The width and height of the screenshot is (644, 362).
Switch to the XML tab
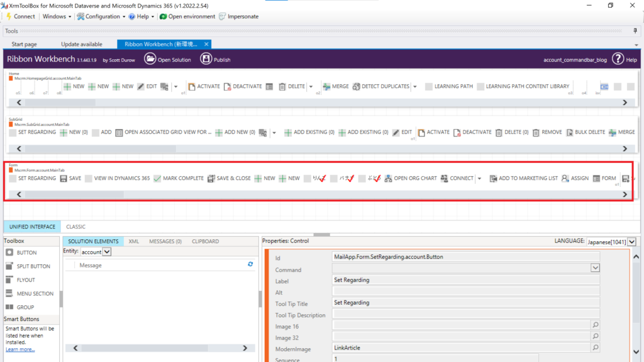pyautogui.click(x=133, y=241)
